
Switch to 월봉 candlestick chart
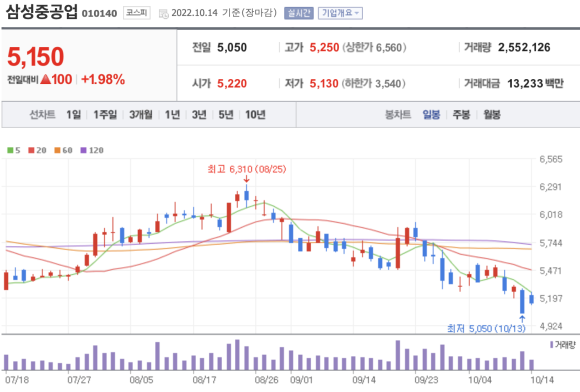(492, 115)
